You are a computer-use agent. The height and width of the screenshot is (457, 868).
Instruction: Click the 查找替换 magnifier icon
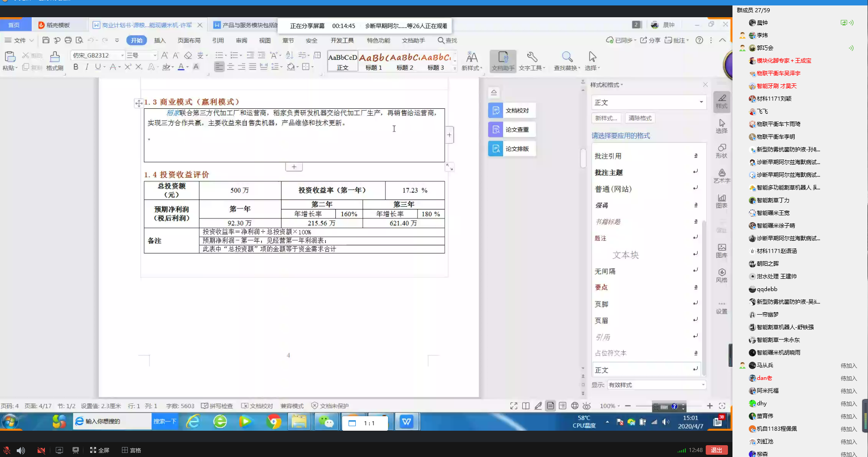[x=567, y=57]
